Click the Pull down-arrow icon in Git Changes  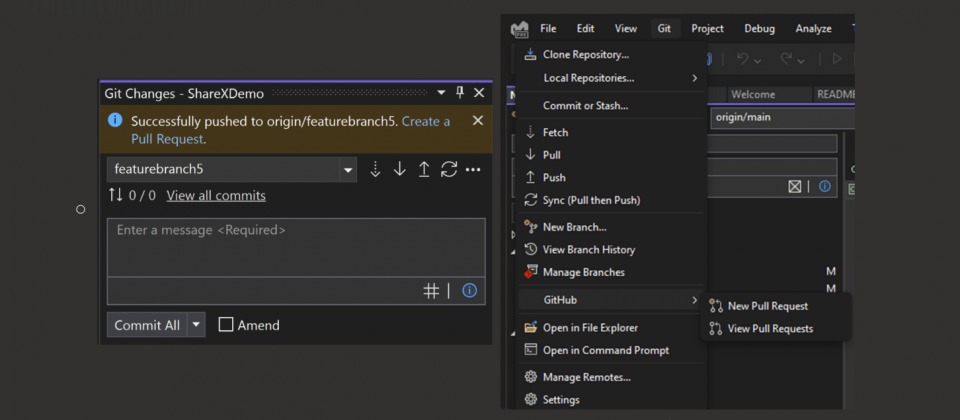coord(400,170)
